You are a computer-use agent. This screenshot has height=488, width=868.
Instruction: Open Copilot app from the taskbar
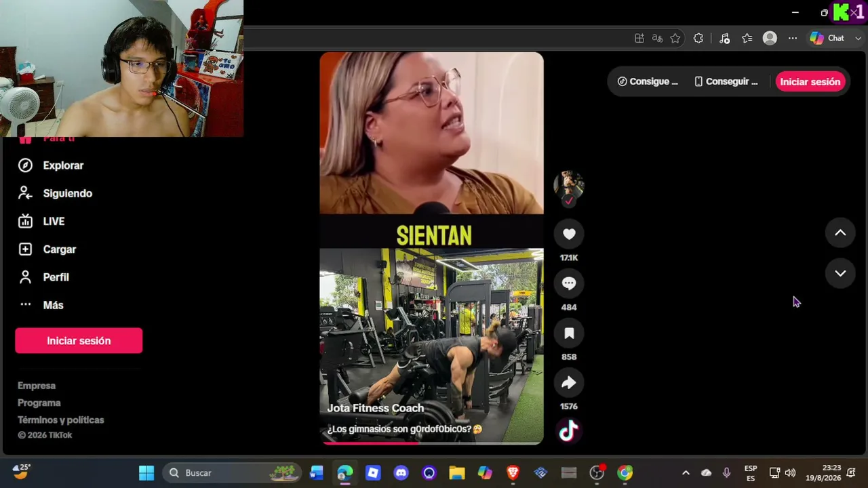coord(485,473)
